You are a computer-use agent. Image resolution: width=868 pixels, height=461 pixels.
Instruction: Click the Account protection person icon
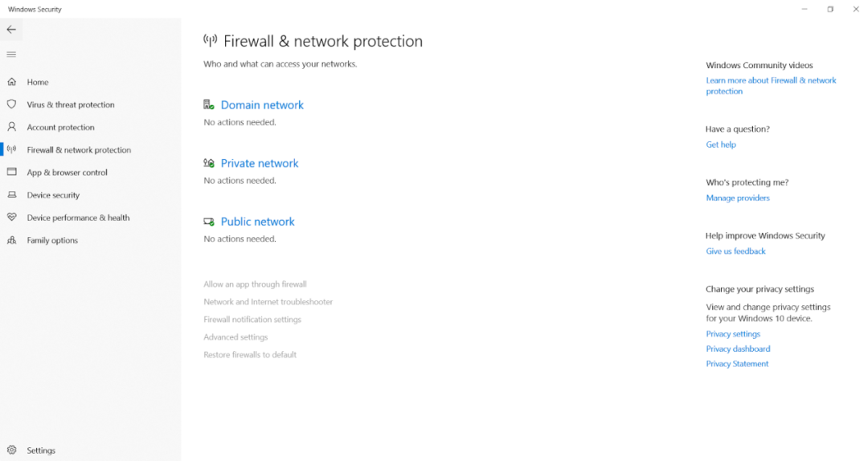[x=11, y=127]
